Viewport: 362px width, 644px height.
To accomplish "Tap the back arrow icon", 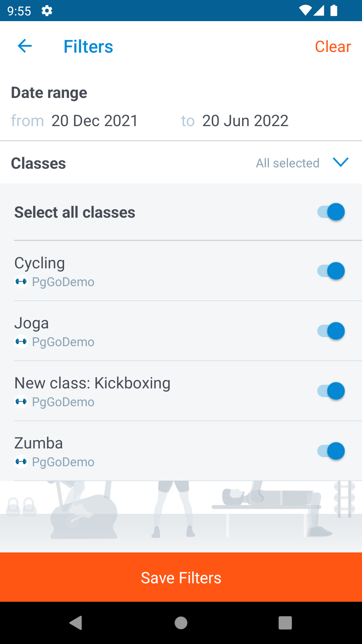I will pos(25,46).
